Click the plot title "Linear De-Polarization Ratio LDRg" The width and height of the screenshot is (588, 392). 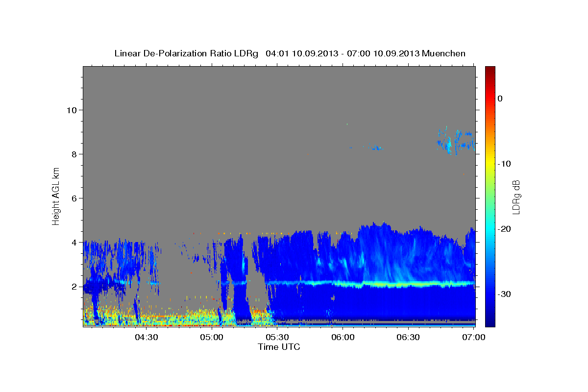(186, 53)
